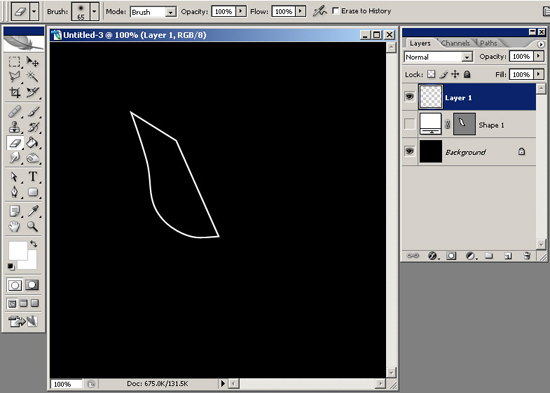This screenshot has width=550, height=393.
Task: Select Full screen with menu bar mode
Action: point(24,303)
